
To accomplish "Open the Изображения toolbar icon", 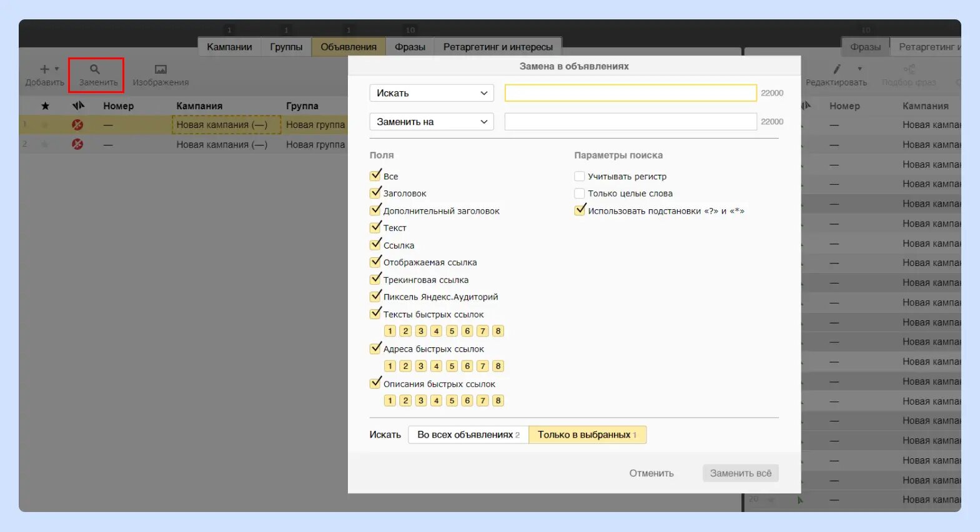I will tap(161, 69).
